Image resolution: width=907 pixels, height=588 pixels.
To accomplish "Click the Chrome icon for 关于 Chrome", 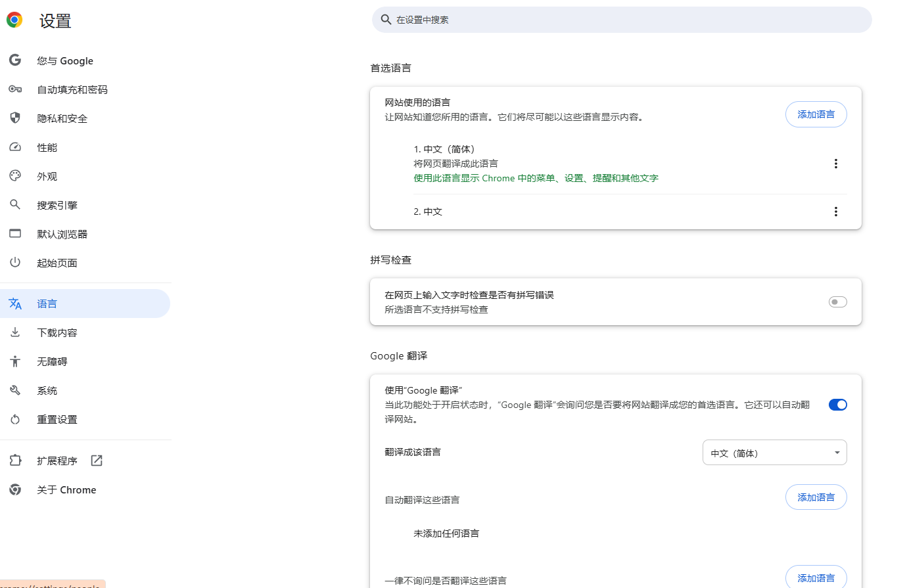I will [15, 489].
